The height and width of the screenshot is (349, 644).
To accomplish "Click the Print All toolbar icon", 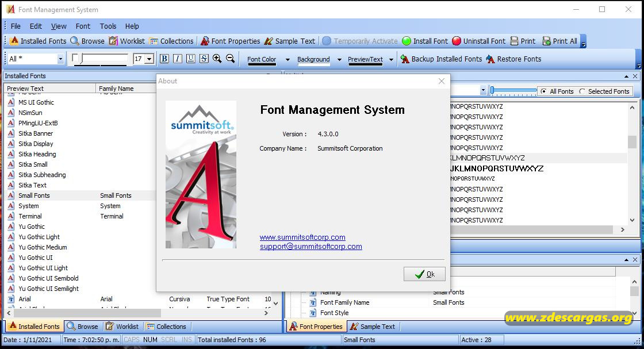I will click(x=546, y=41).
